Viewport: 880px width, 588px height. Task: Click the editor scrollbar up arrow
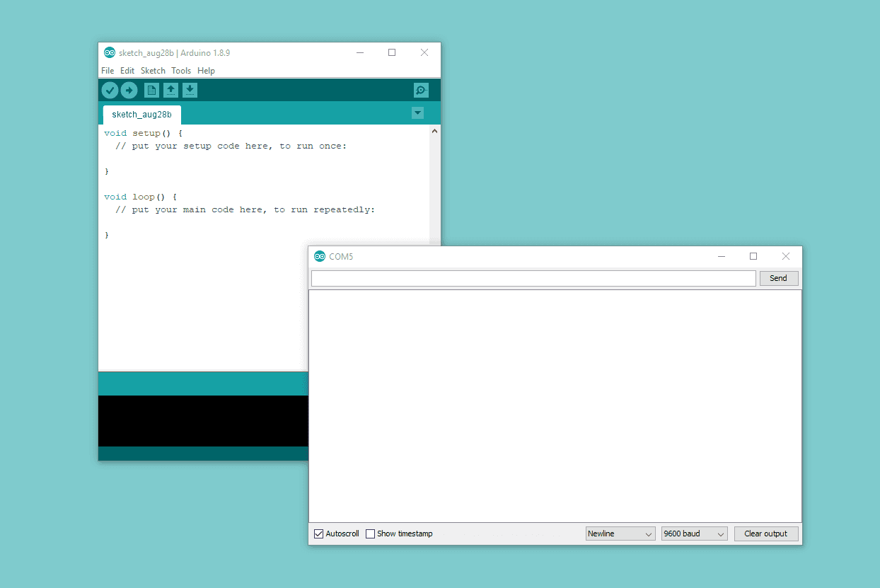[x=435, y=131]
